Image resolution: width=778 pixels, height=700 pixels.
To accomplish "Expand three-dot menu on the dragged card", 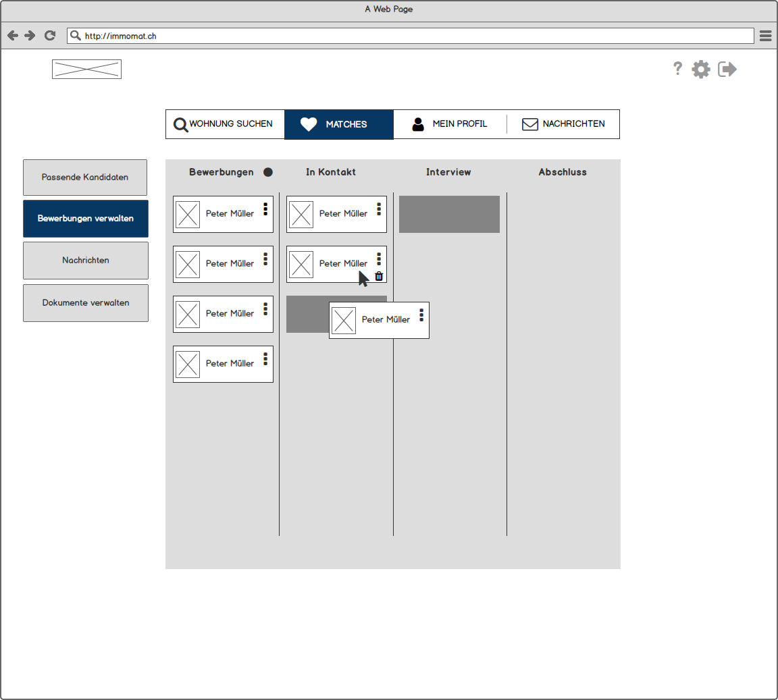I will (421, 315).
